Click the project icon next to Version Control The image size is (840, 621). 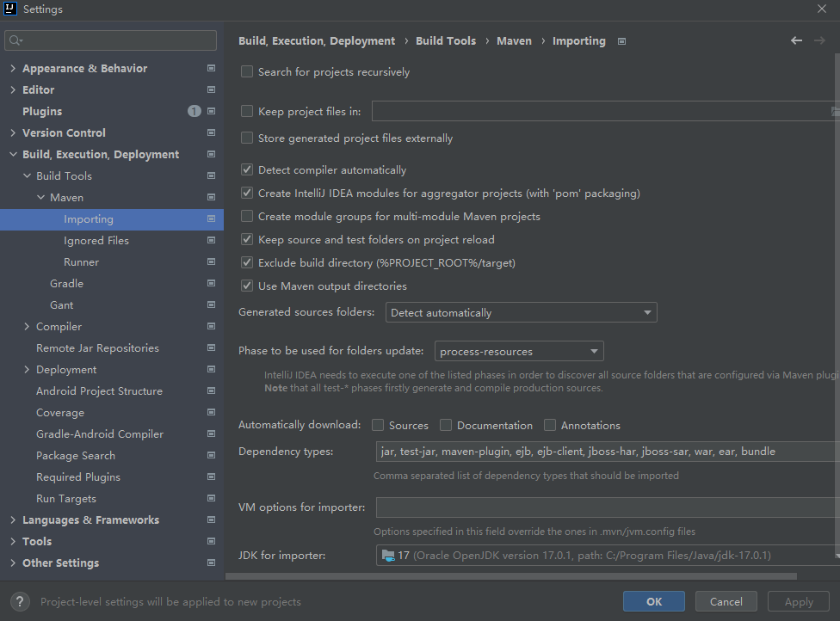211,132
